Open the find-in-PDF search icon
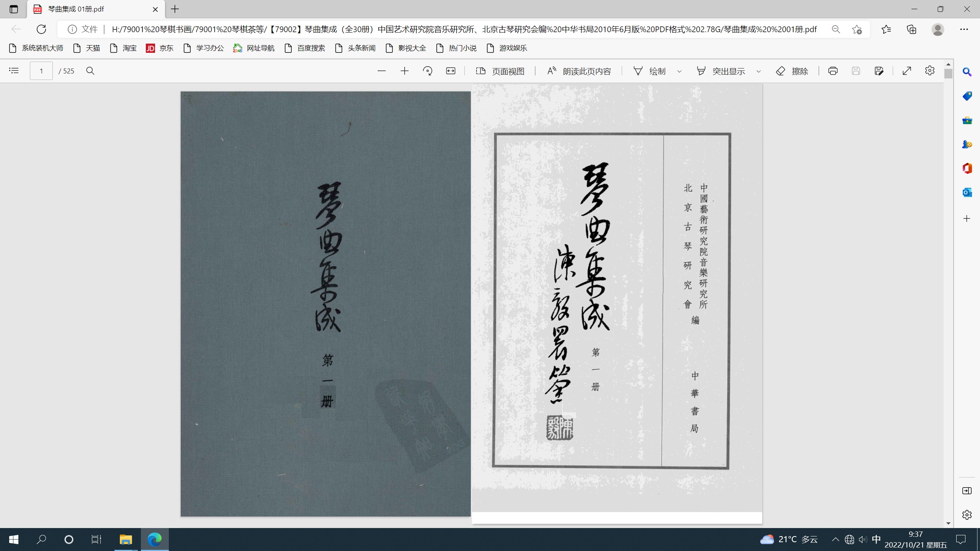The image size is (980, 551). coord(90,71)
